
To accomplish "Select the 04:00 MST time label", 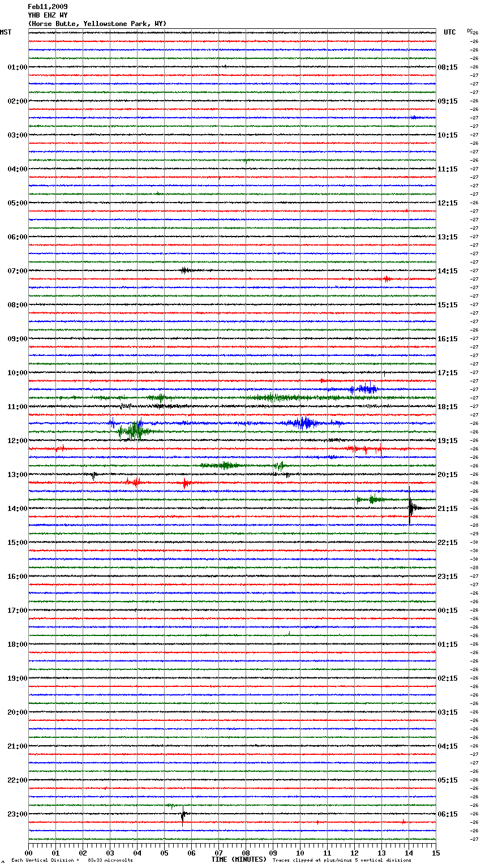I will [x=18, y=169].
